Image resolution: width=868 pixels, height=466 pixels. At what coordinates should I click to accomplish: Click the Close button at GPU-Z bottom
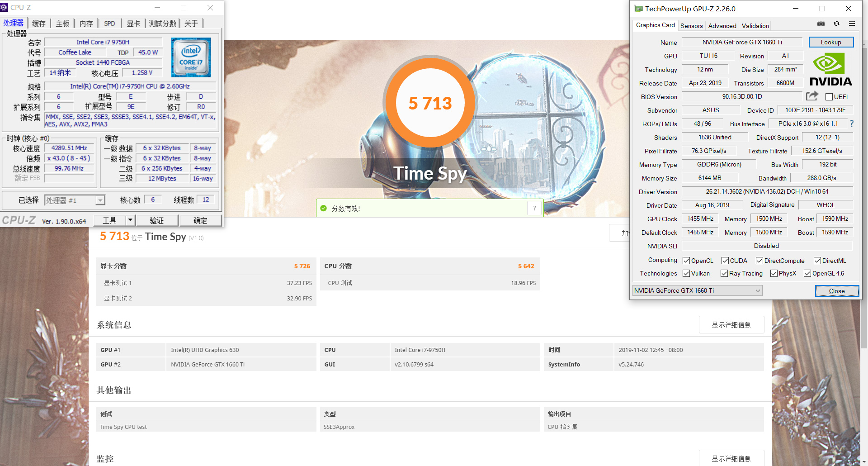tap(837, 291)
